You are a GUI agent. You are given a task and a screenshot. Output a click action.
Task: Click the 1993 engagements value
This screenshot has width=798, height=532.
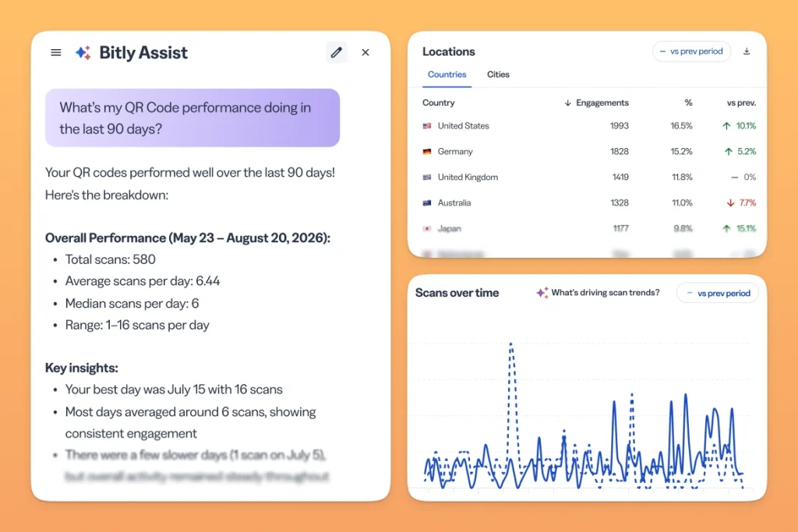coord(620,125)
